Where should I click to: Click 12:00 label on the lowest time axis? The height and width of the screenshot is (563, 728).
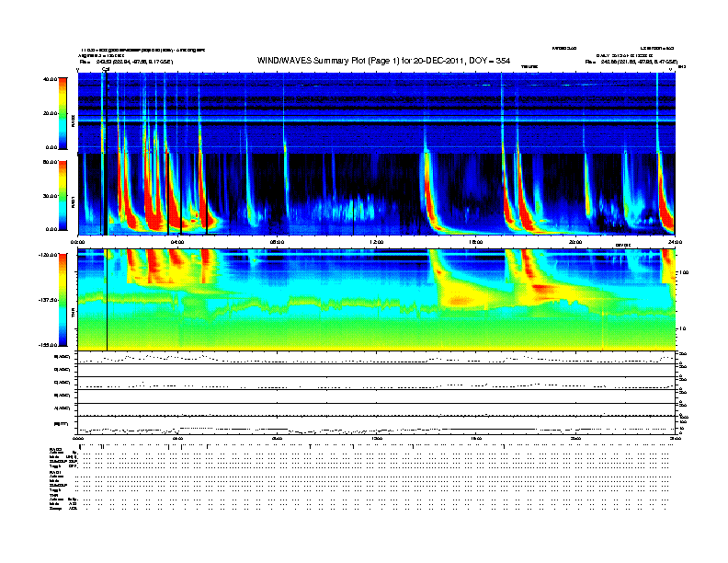[x=377, y=438]
